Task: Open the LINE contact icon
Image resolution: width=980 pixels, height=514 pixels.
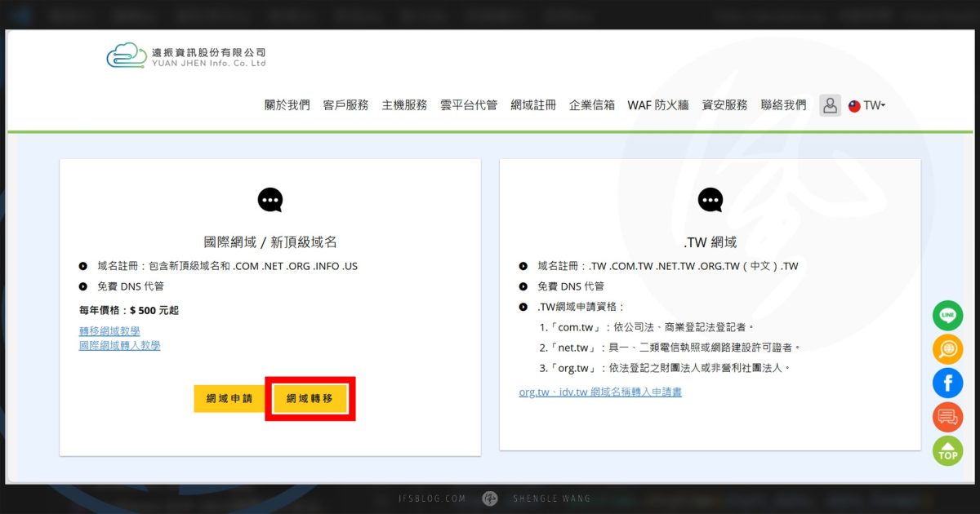Action: click(x=947, y=316)
